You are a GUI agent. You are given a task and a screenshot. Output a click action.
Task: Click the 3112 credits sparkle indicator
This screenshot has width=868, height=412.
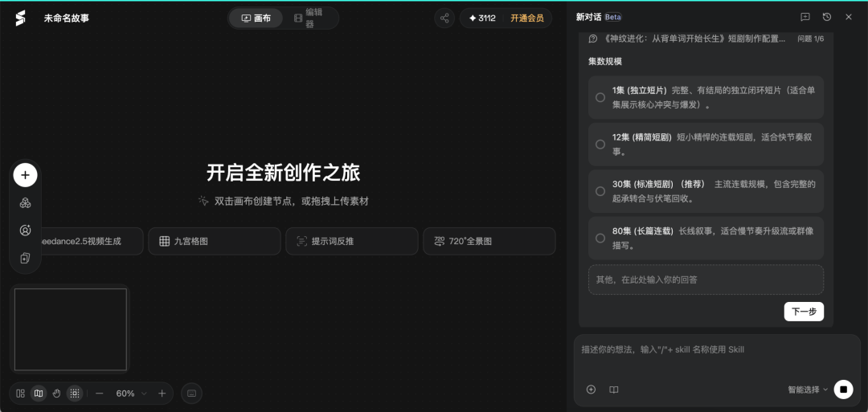[482, 18]
